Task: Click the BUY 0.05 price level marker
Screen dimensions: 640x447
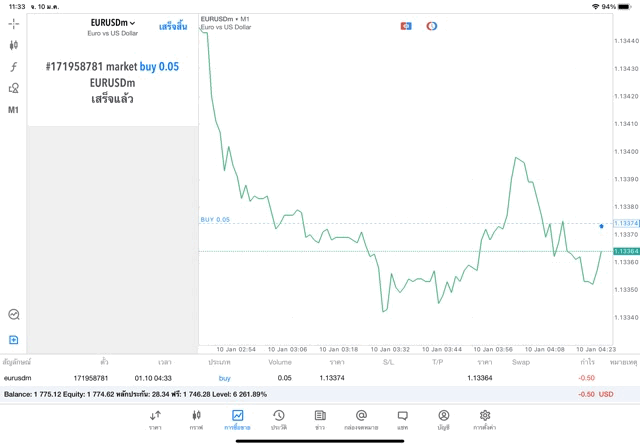Action: pyautogui.click(x=215, y=220)
